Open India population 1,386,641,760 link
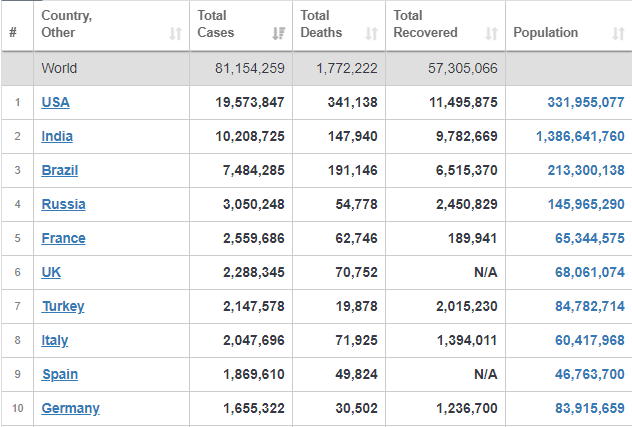The image size is (632, 427). coord(580,136)
